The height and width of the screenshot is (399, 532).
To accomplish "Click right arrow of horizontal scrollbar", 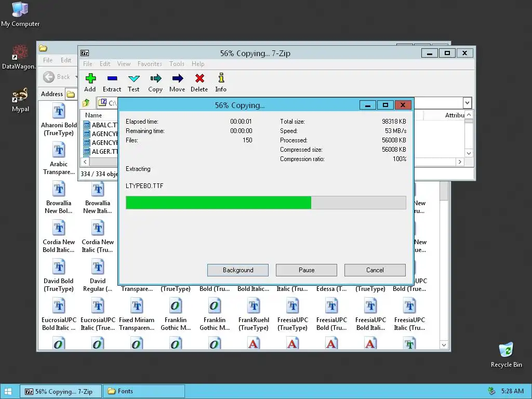I will pos(460,162).
